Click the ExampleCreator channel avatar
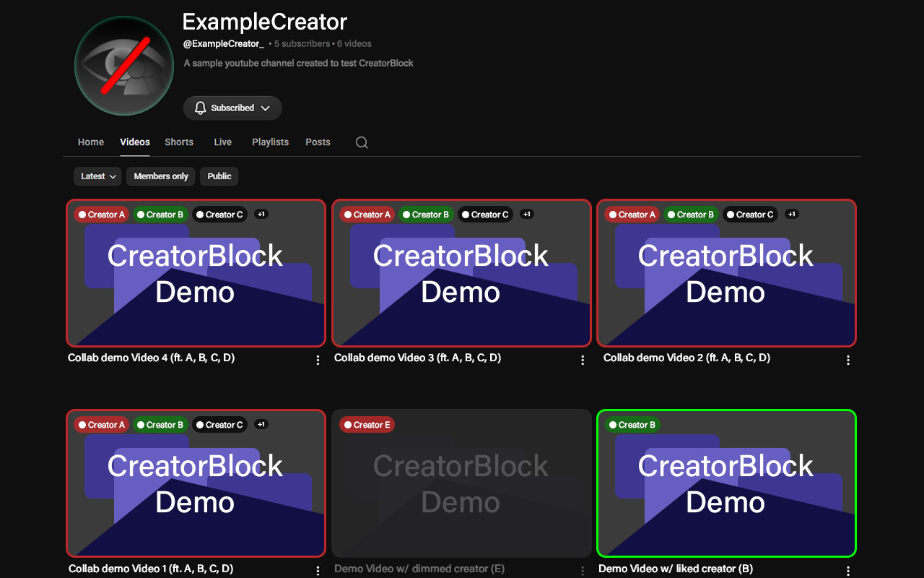The image size is (924, 578). (124, 66)
